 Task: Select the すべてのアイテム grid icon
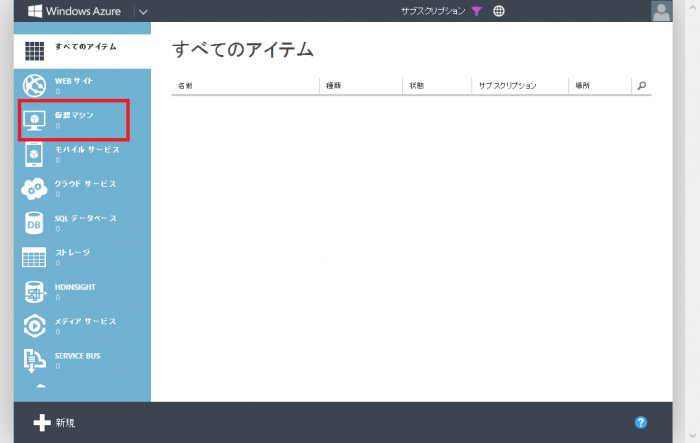click(x=34, y=50)
